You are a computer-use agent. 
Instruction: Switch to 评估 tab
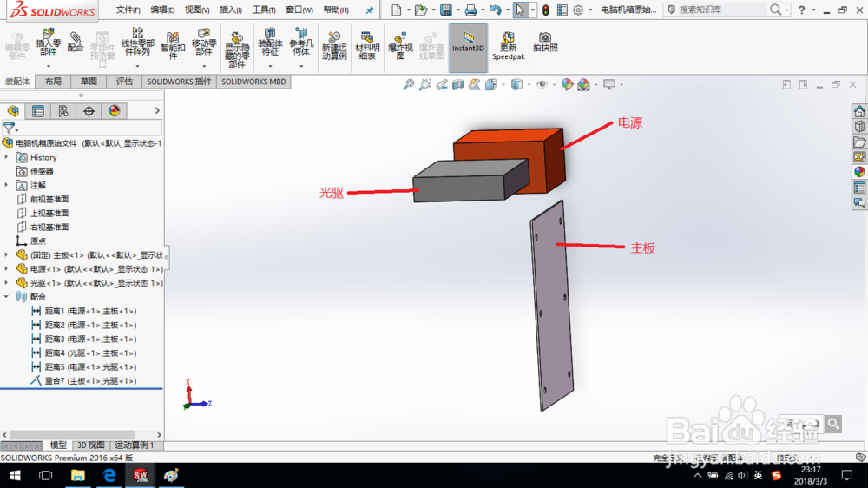coord(124,82)
